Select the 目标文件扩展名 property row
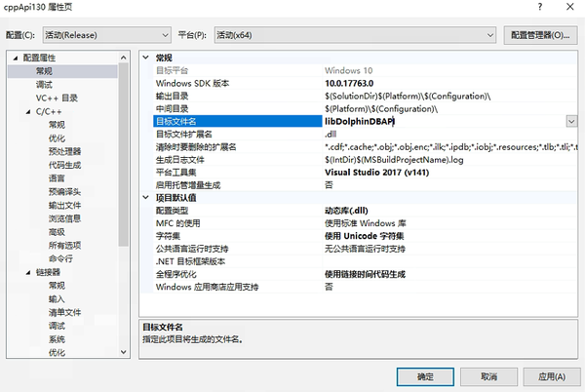Viewport: 585px width, 392px height. 365,134
